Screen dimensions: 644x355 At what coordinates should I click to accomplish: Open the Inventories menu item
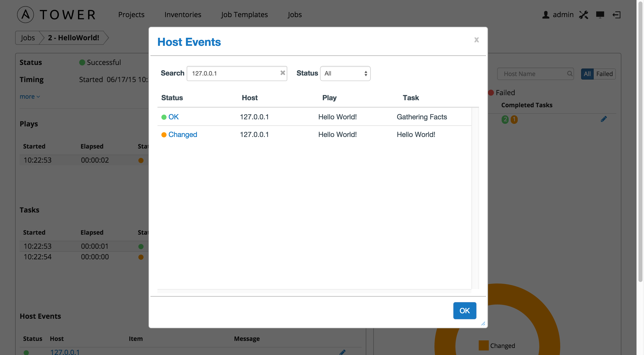pos(183,15)
